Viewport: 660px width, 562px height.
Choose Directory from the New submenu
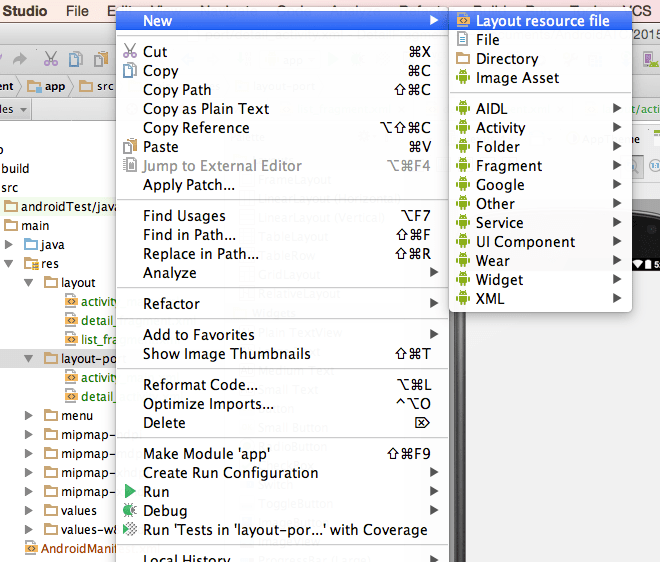[540, 59]
